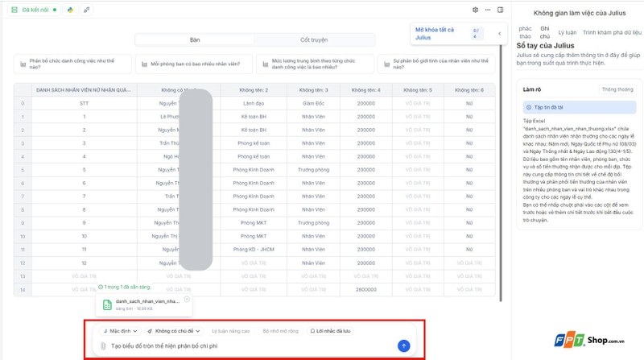
Task: Open the three-dot more options menu
Action: [x=488, y=10]
